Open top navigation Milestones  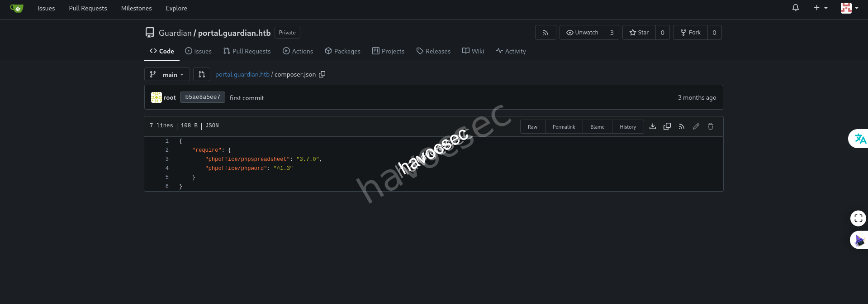[137, 8]
